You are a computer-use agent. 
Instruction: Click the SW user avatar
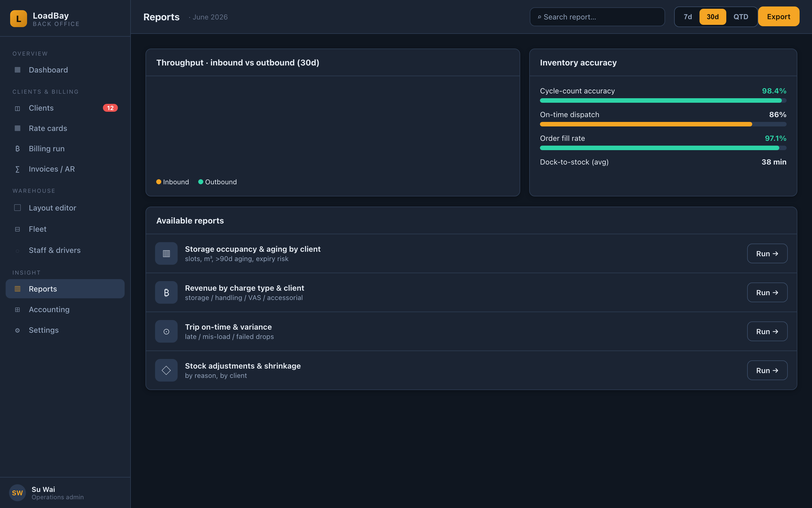[17, 492]
